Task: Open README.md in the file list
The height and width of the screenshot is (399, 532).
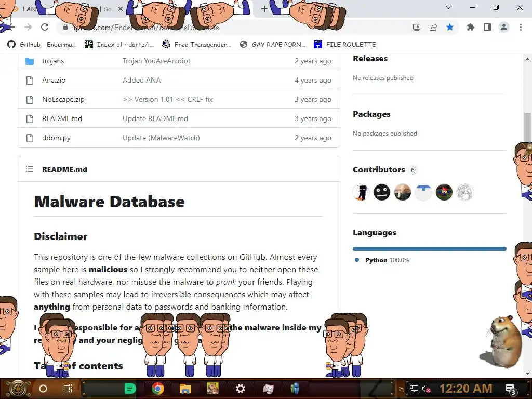Action: (x=62, y=118)
